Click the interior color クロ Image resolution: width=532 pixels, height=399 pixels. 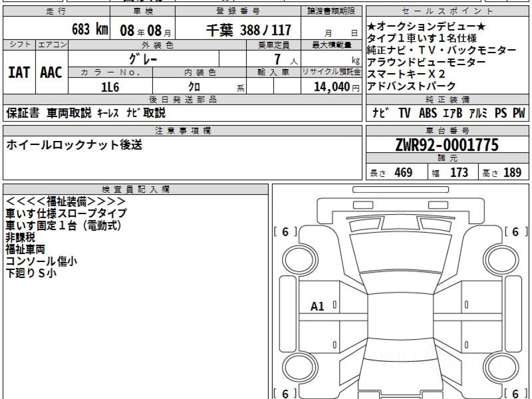[x=194, y=87]
